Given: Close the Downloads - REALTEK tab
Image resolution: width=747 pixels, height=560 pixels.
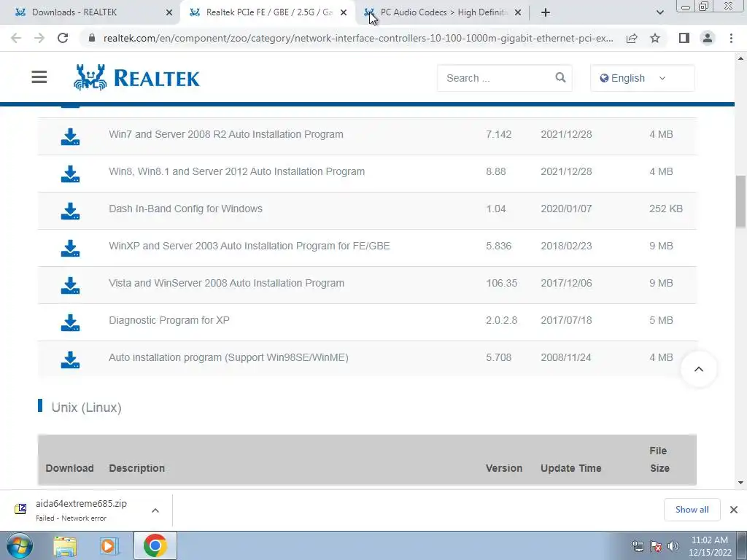Looking at the screenshot, I should point(169,12).
